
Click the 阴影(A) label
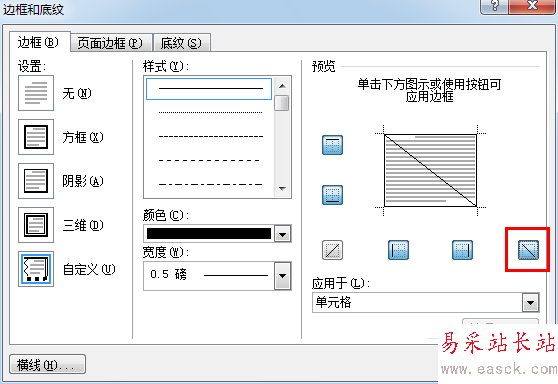(x=83, y=181)
